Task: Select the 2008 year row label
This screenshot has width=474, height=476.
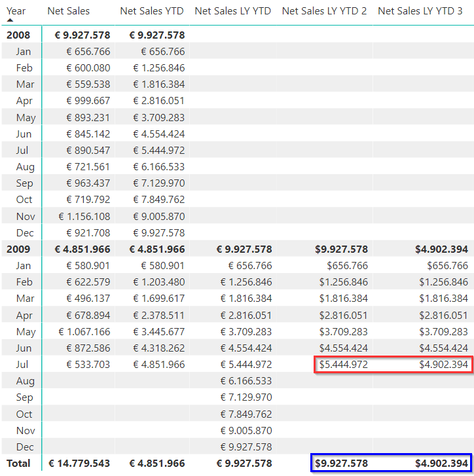Action: (x=18, y=35)
